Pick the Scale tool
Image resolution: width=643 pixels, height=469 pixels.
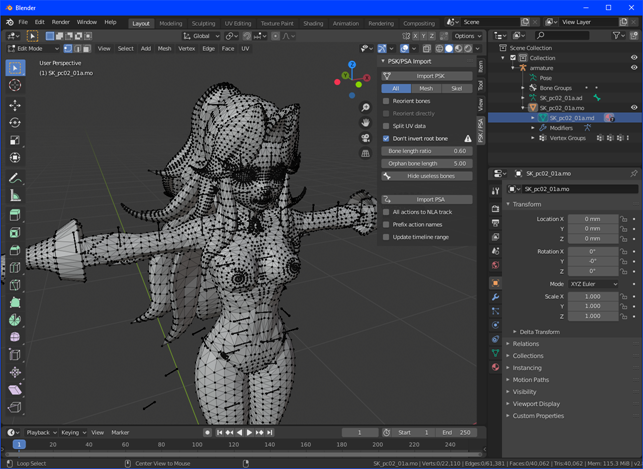15,140
